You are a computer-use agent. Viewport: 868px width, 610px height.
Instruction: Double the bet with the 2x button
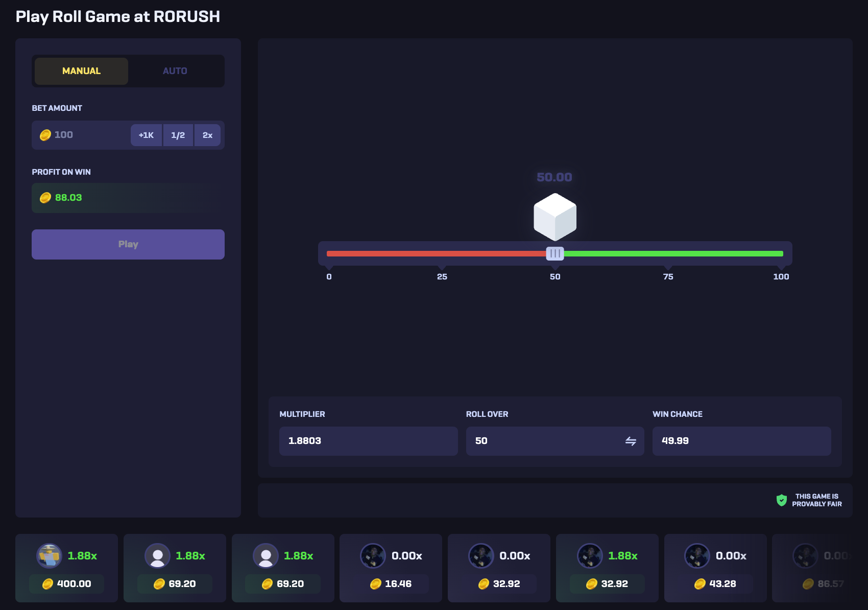[207, 135]
